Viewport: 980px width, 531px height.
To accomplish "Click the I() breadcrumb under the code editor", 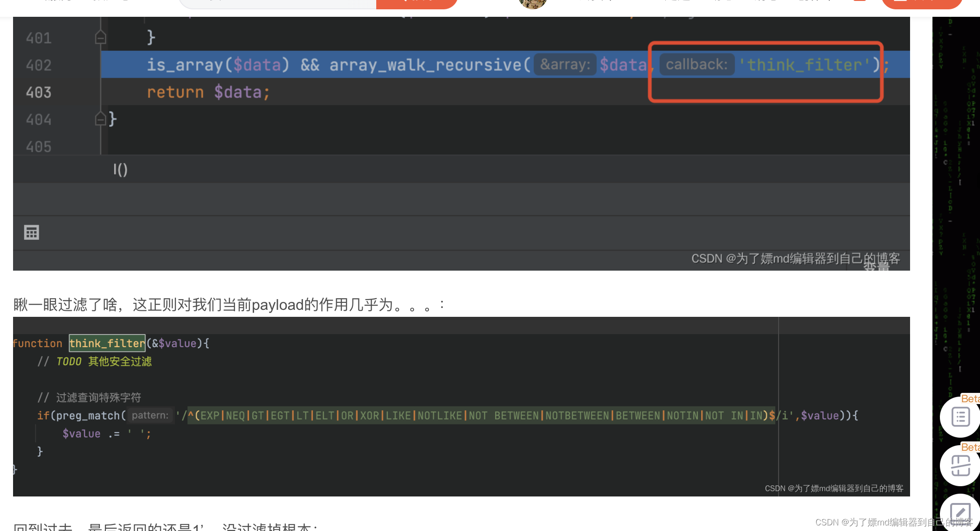I will click(x=120, y=169).
